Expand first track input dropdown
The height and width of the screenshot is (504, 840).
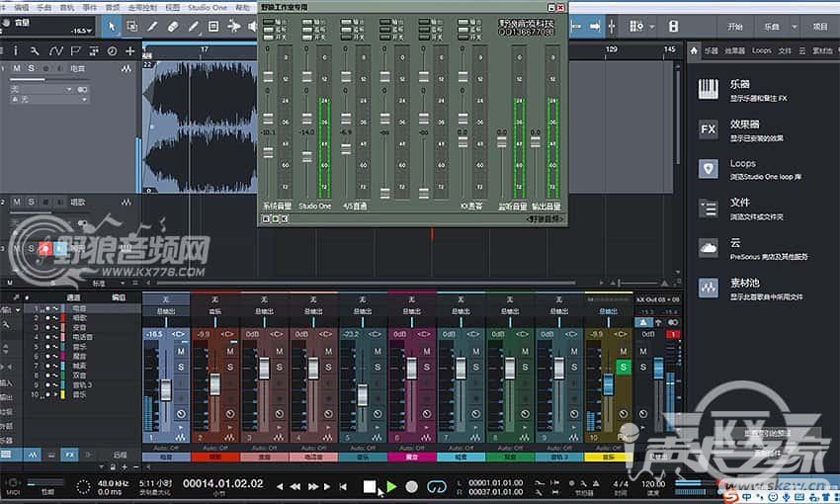point(69,89)
